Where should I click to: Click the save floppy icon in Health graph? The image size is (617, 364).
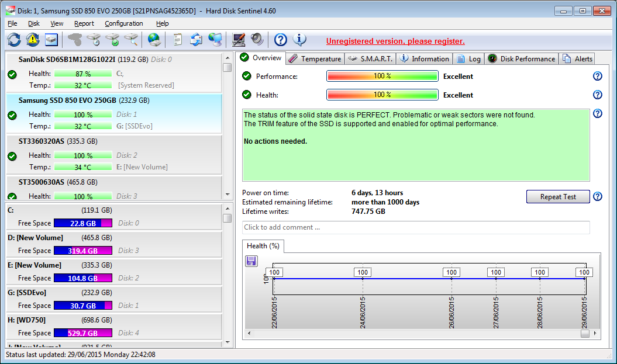click(251, 261)
